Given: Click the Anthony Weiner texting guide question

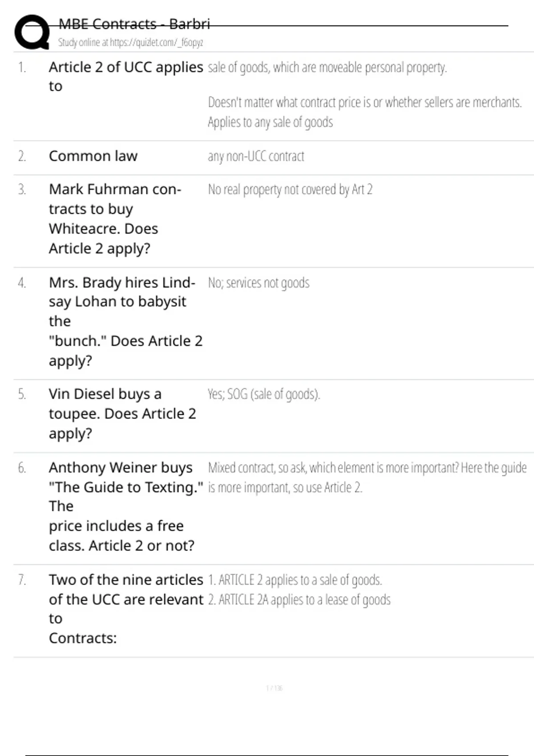Looking at the screenshot, I should pyautogui.click(x=125, y=506).
